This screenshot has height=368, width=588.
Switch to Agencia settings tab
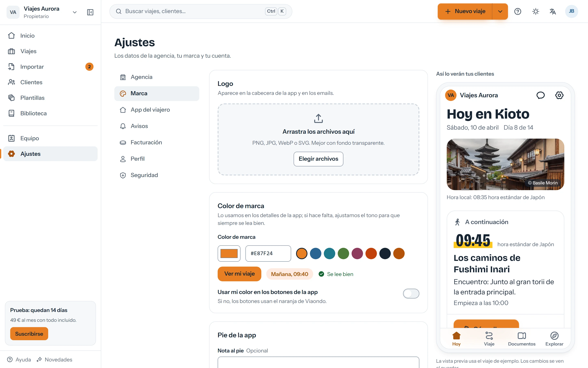pos(157,77)
